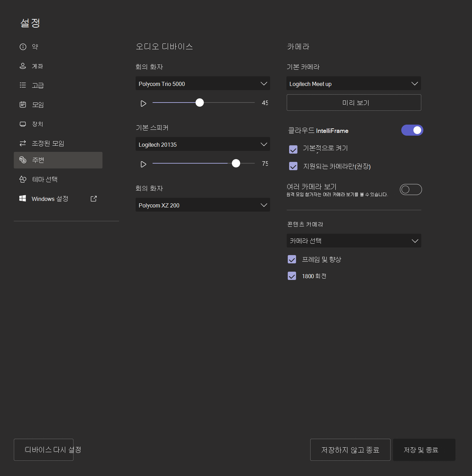
Task: Go to the 고급 settings section
Action: [x=58, y=85]
